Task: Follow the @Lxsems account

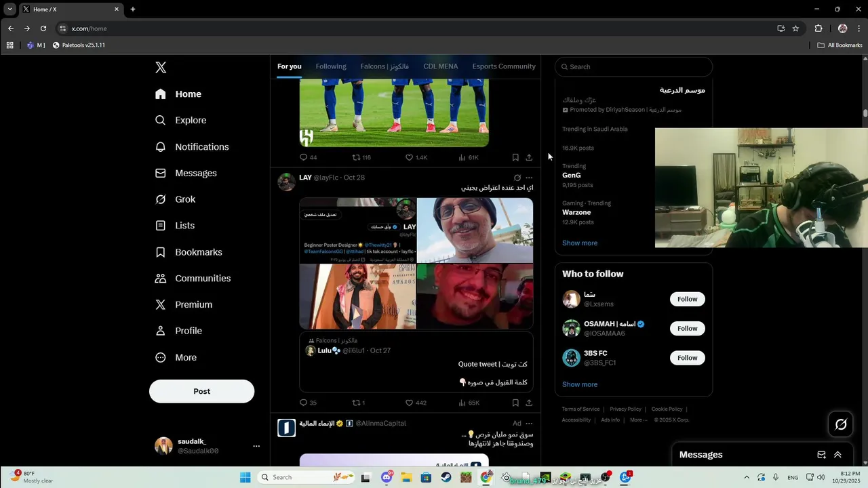Action: [687, 299]
